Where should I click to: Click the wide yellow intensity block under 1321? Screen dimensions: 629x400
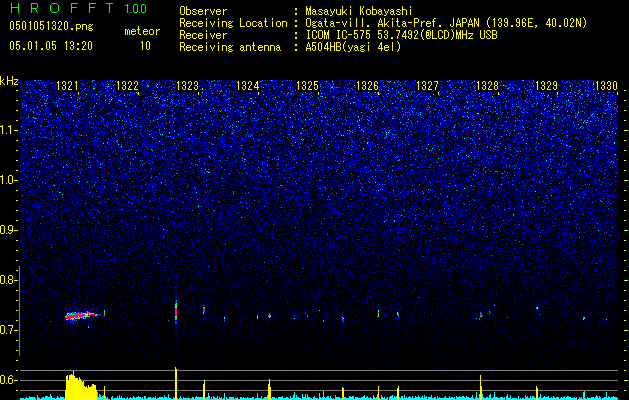[81, 387]
